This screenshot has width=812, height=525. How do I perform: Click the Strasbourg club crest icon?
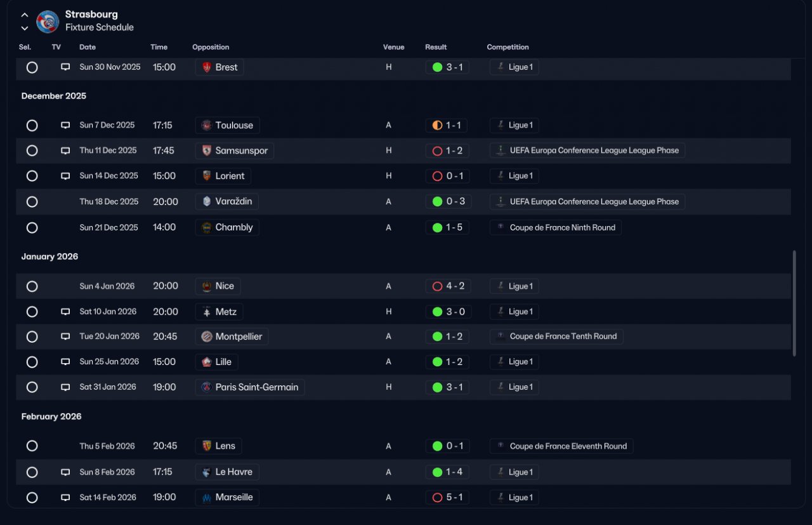pyautogui.click(x=48, y=22)
